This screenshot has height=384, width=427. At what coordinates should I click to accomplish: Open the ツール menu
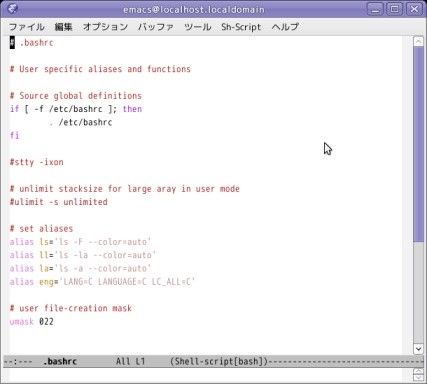click(x=198, y=27)
